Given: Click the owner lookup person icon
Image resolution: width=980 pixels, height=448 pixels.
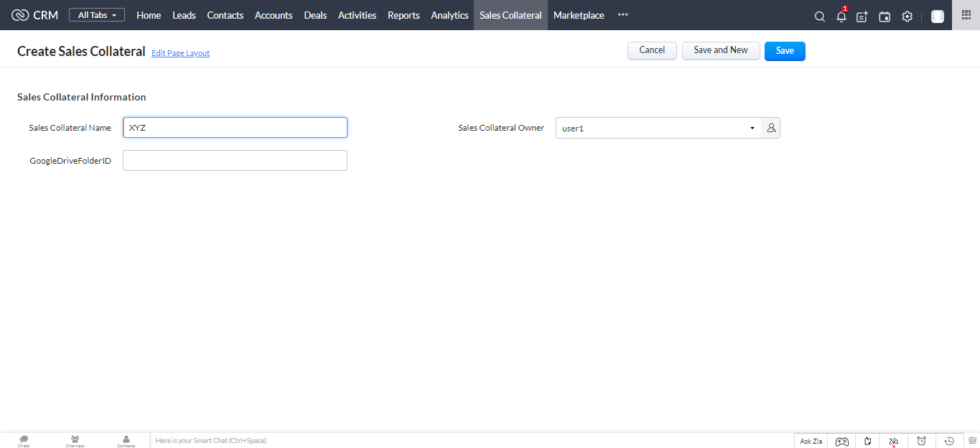Looking at the screenshot, I should coord(771,128).
